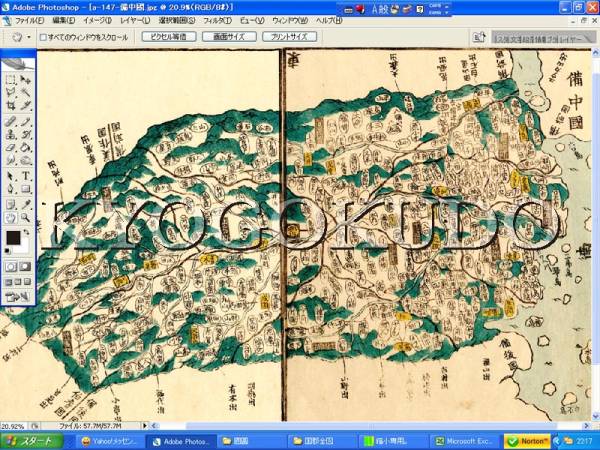Click the プリントサイズ button

pyautogui.click(x=289, y=37)
